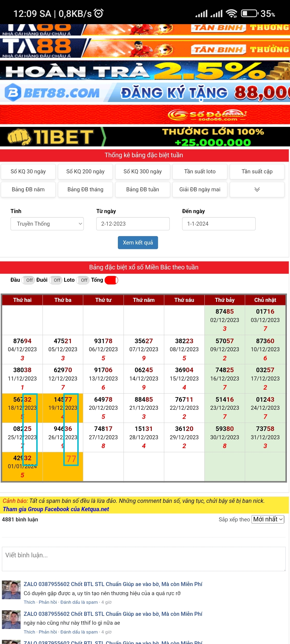Screen dimensions: 290x644
Task: Expand more options with chevron button
Action: point(257,189)
